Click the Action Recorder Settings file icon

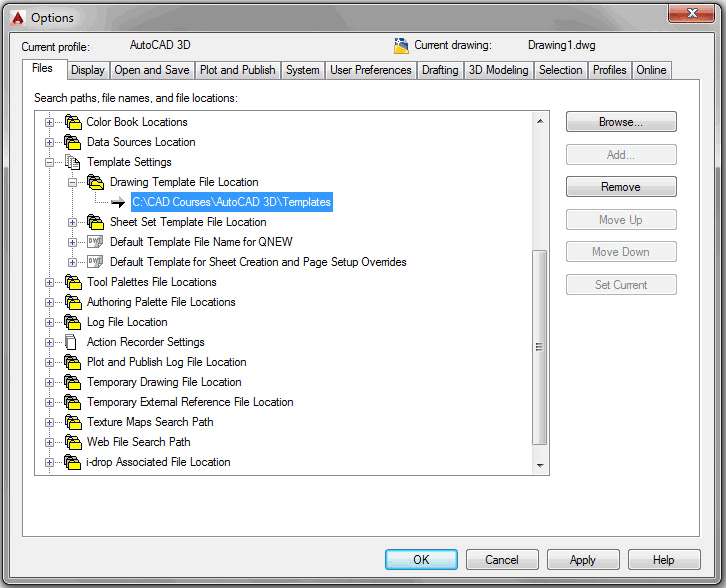[71, 342]
